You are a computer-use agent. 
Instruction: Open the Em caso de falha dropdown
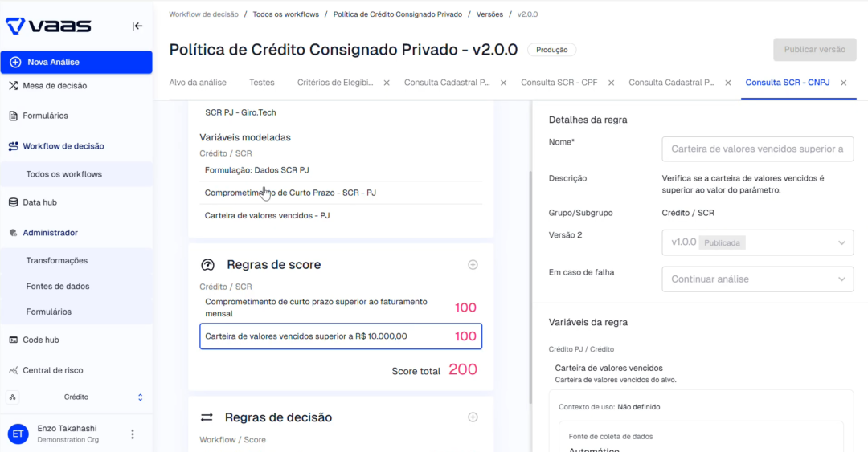click(x=757, y=279)
